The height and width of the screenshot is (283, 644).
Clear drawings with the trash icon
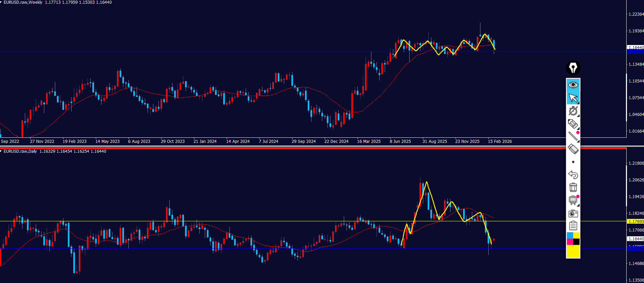click(x=573, y=187)
